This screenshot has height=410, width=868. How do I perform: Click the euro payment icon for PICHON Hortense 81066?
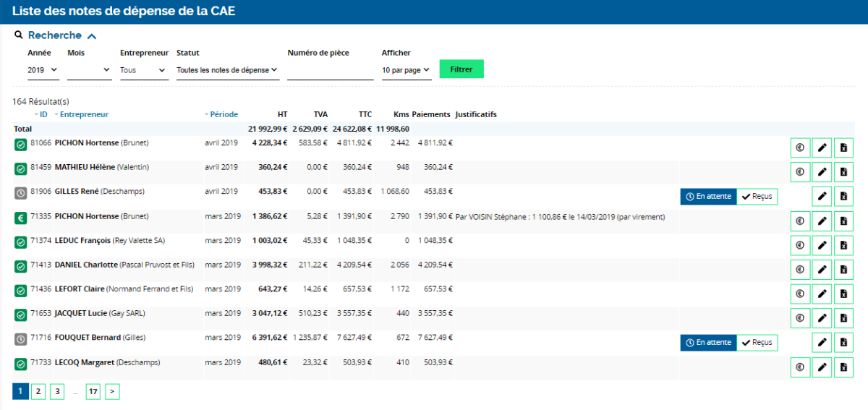coord(800,148)
